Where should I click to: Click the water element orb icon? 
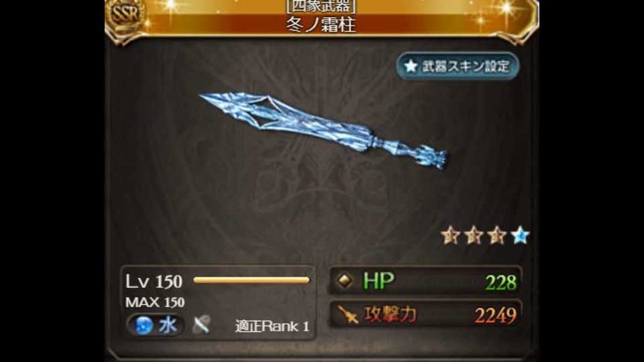(144, 325)
